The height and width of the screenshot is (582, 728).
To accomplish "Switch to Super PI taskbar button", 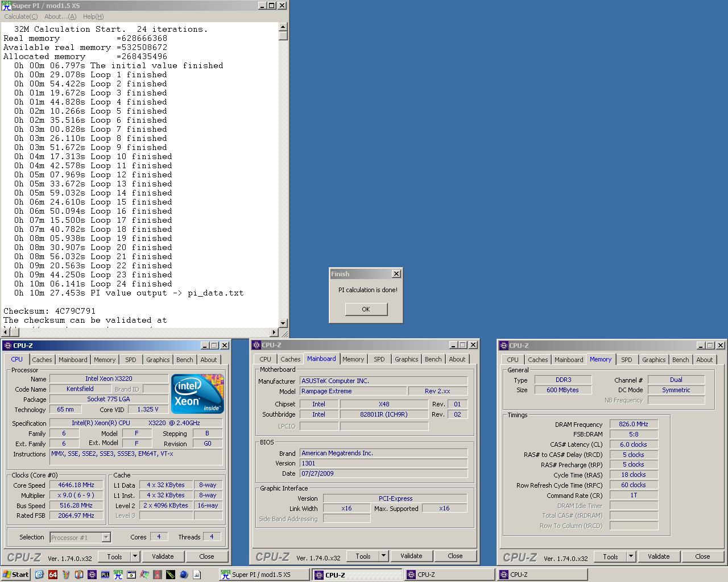I will pyautogui.click(x=264, y=575).
